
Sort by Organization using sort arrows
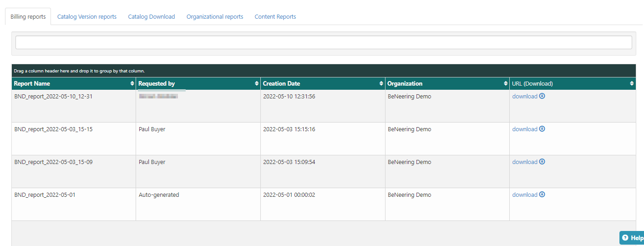point(506,84)
